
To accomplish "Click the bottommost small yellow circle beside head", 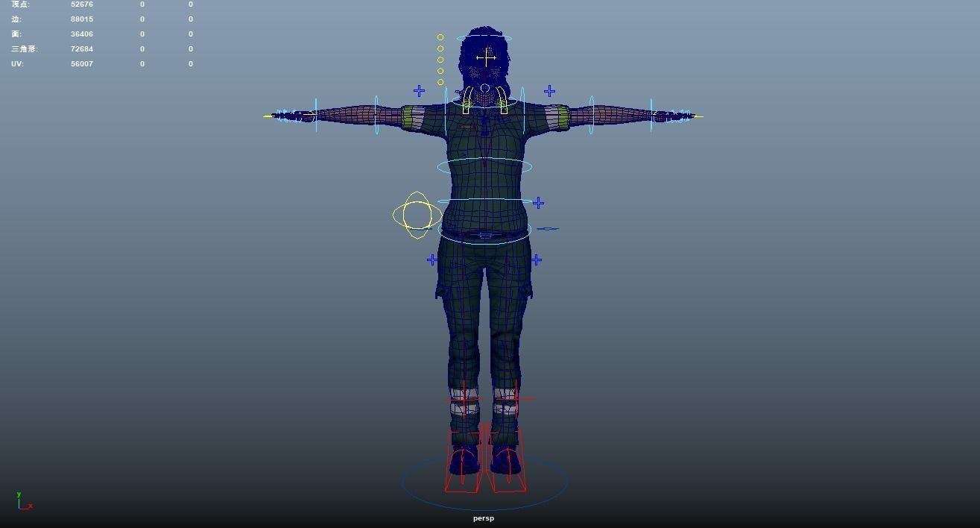I will click(x=440, y=82).
